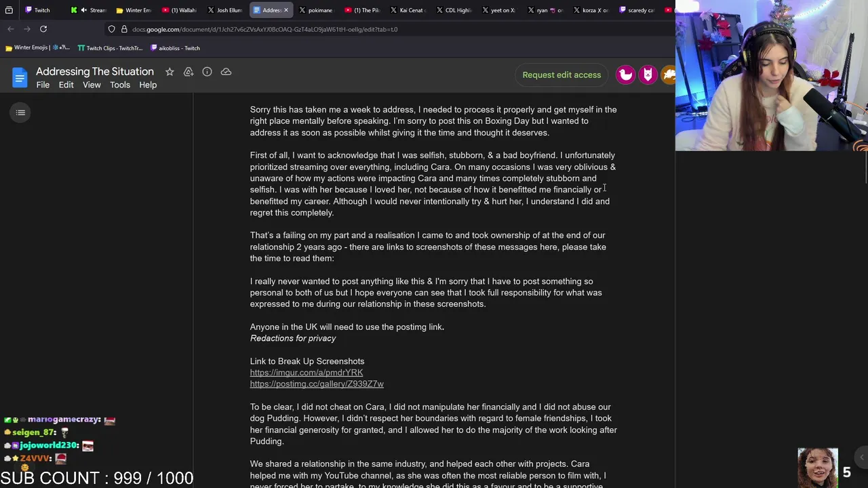Open aikobliss Twitch bookmark
The image size is (868, 488).
(x=175, y=48)
